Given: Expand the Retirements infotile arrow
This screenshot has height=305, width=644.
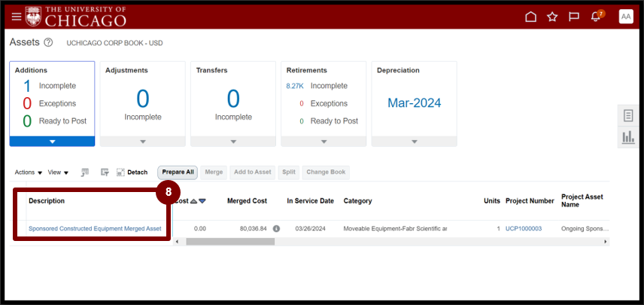Looking at the screenshot, I should (324, 142).
